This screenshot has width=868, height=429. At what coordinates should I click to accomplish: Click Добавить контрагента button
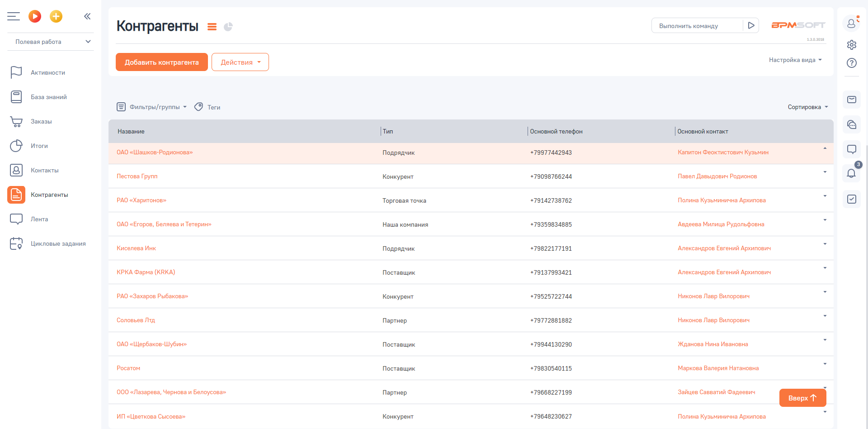(162, 62)
